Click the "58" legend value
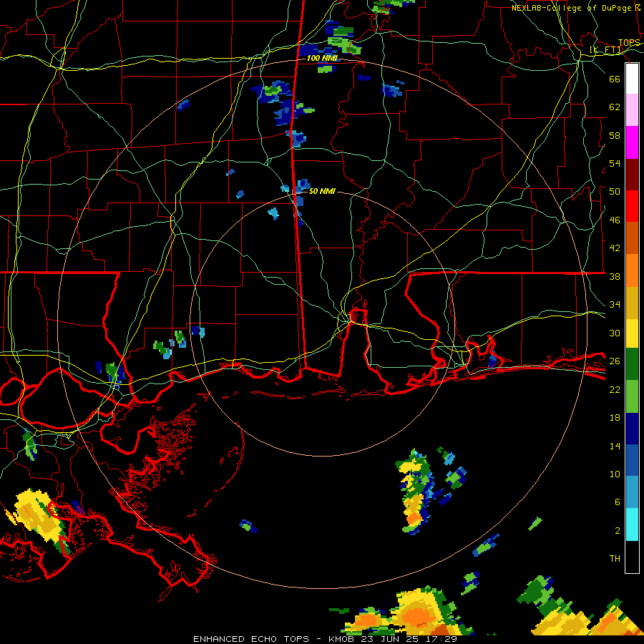This screenshot has height=644, width=644. [x=615, y=135]
